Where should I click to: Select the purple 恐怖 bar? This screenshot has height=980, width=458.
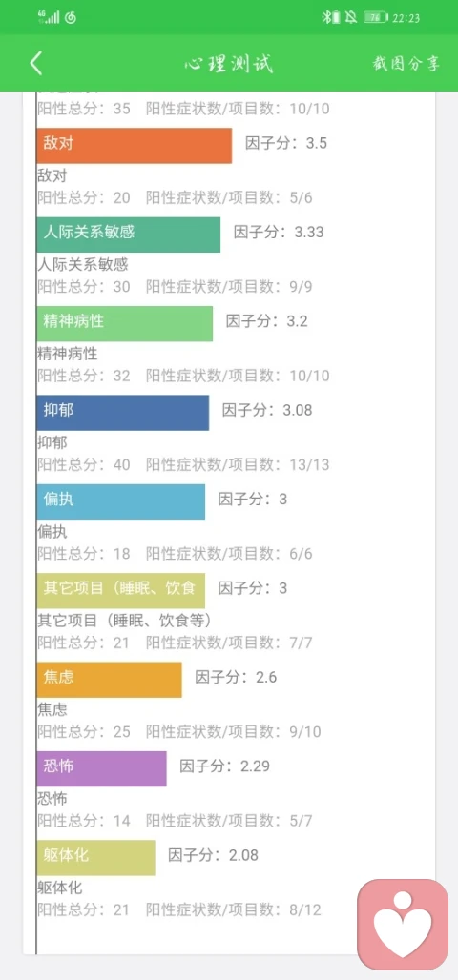click(101, 768)
